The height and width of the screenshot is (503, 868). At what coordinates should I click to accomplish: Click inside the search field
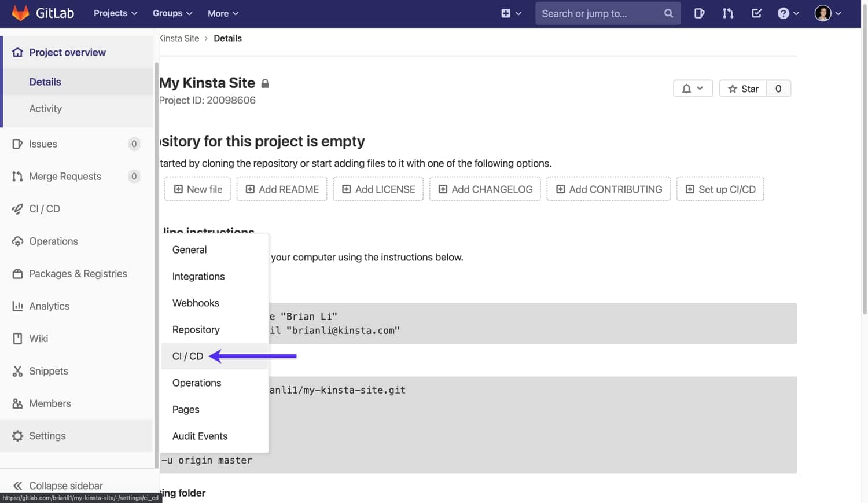(602, 13)
